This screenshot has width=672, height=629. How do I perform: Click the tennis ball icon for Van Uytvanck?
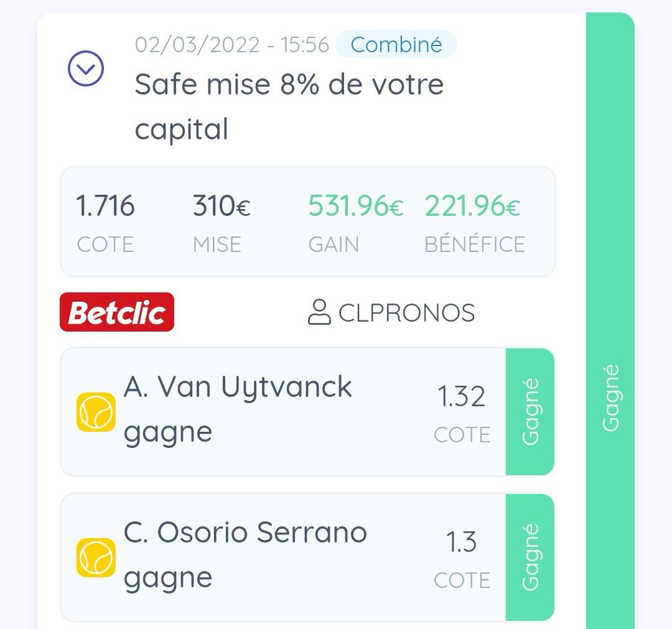pos(96,412)
